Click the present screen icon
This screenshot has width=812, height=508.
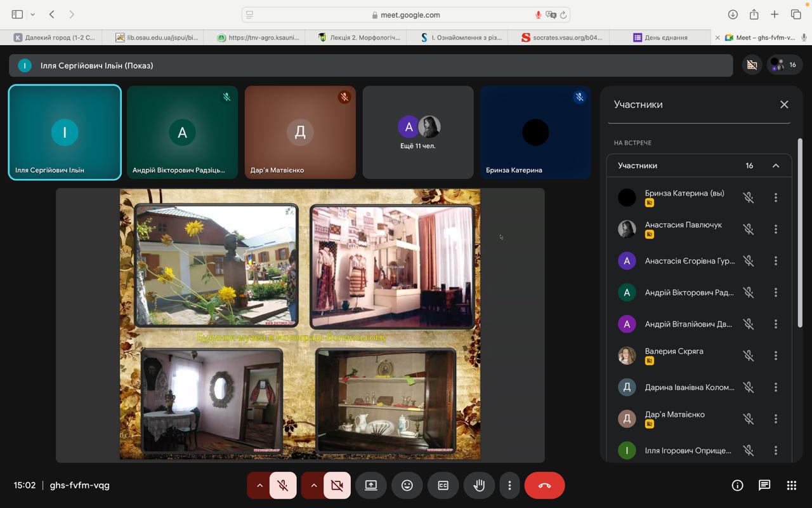[x=371, y=485]
